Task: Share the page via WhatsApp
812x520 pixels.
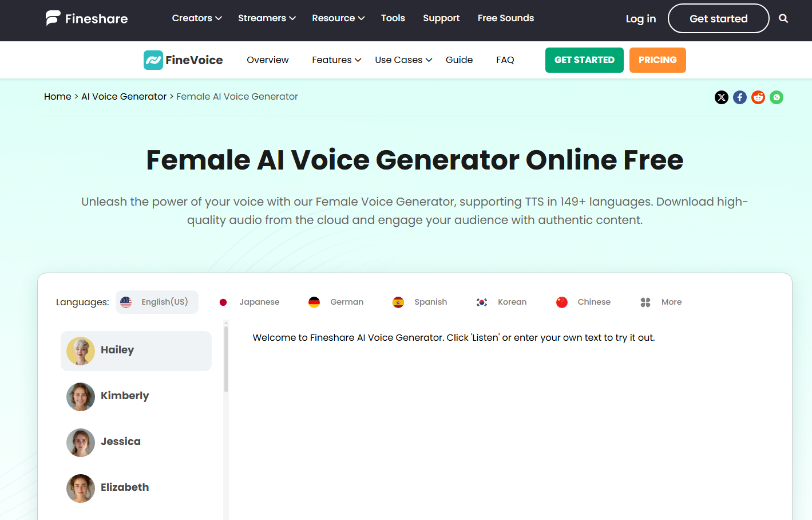Action: coord(776,97)
